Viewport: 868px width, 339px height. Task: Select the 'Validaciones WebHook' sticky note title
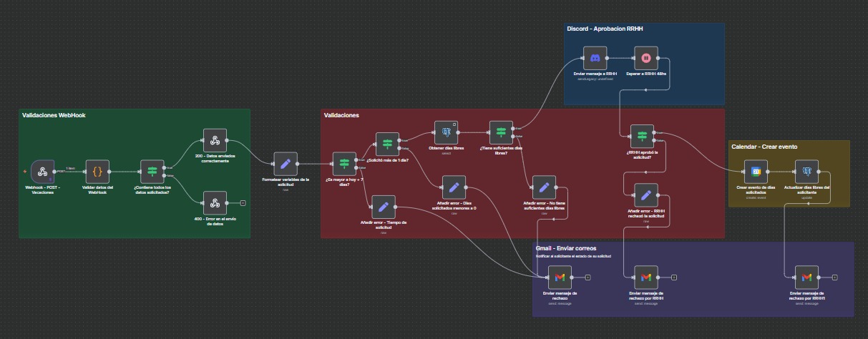click(54, 115)
